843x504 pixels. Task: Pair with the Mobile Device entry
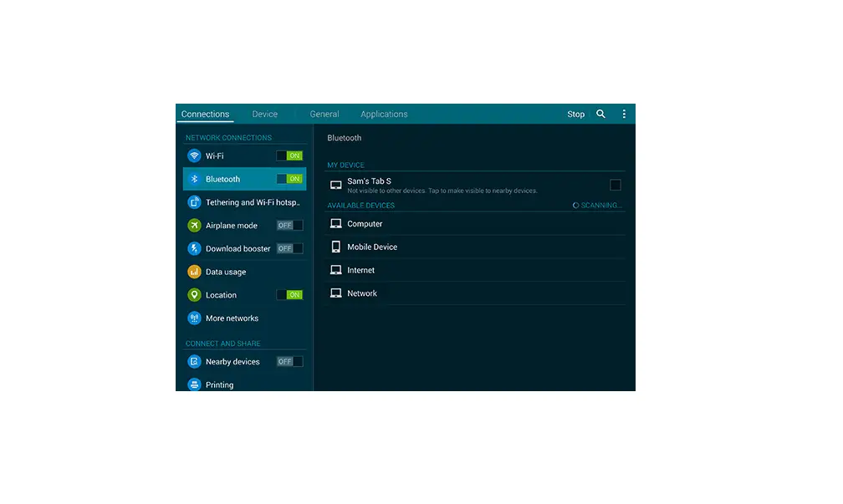coord(373,247)
